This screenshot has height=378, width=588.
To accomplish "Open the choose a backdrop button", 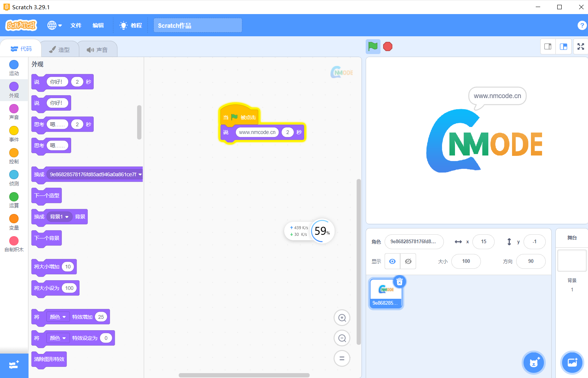I will [572, 362].
